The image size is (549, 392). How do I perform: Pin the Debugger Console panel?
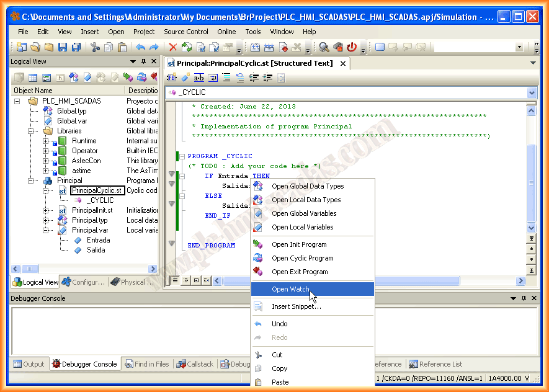tap(522, 298)
